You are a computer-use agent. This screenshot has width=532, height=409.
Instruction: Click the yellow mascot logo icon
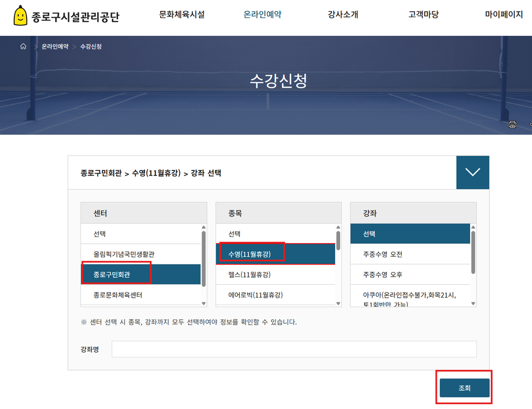tap(20, 16)
